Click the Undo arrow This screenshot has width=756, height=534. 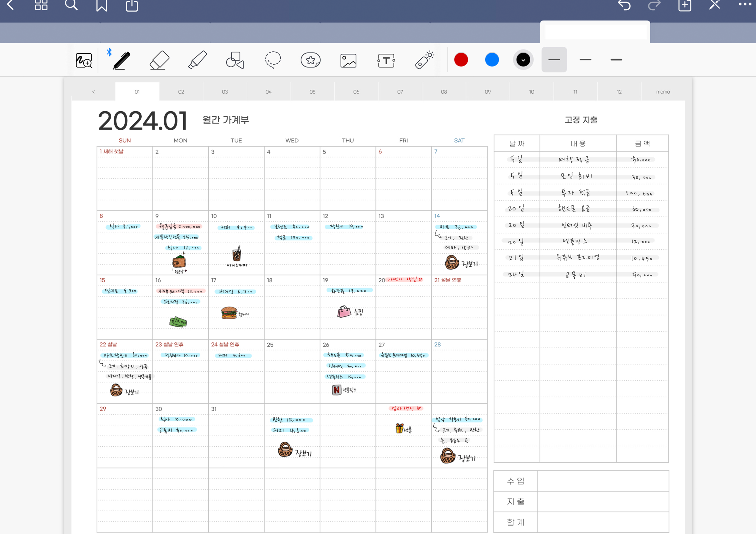(x=624, y=5)
